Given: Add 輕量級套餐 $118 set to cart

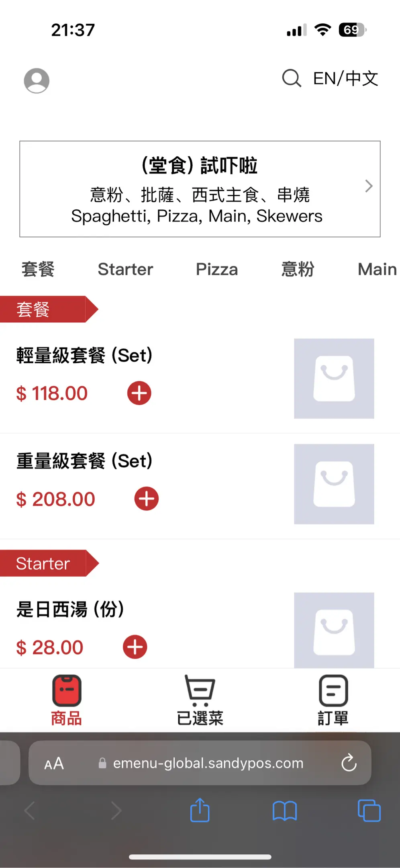Looking at the screenshot, I should (139, 393).
